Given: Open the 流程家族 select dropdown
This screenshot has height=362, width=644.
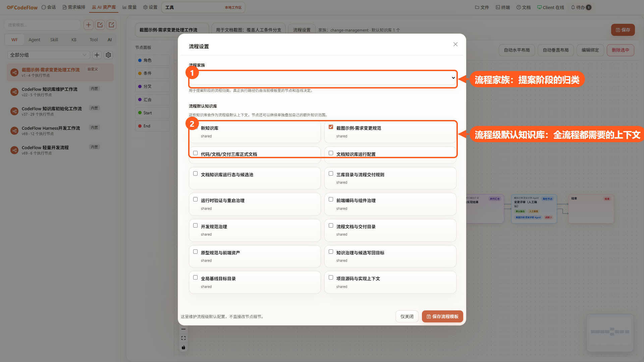Looking at the screenshot, I should tap(323, 78).
